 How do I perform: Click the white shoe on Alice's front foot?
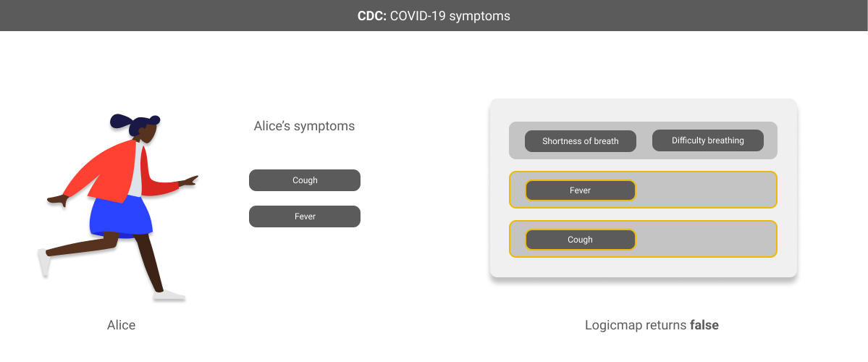pos(169,295)
